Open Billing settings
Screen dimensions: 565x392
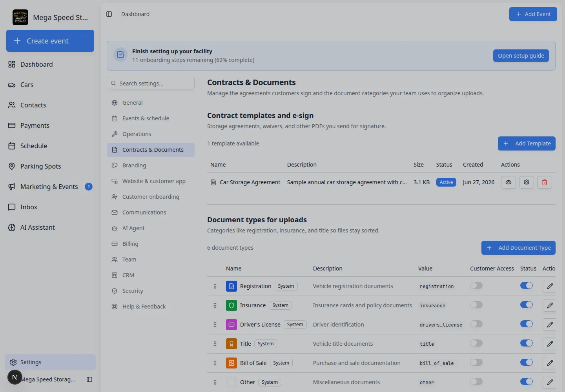point(151,244)
